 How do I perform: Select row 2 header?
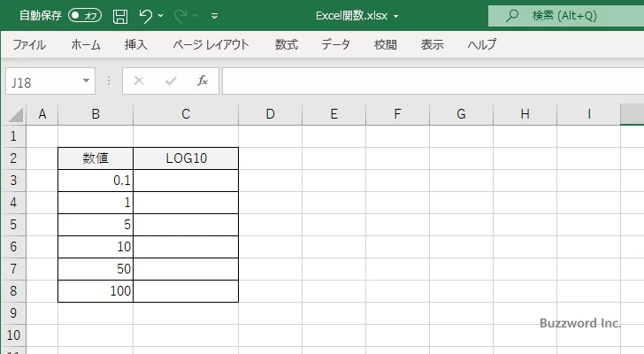13,158
